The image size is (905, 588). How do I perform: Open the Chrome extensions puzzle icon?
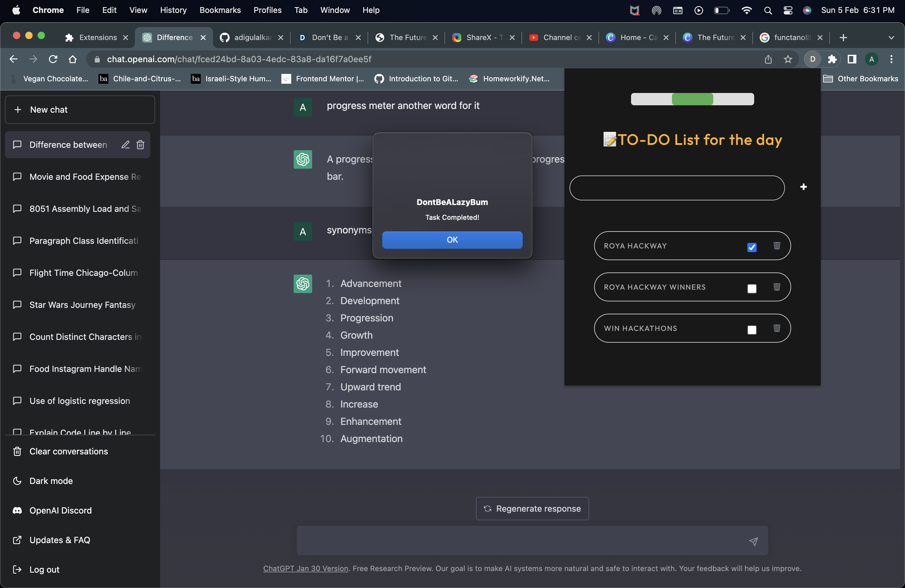[832, 59]
